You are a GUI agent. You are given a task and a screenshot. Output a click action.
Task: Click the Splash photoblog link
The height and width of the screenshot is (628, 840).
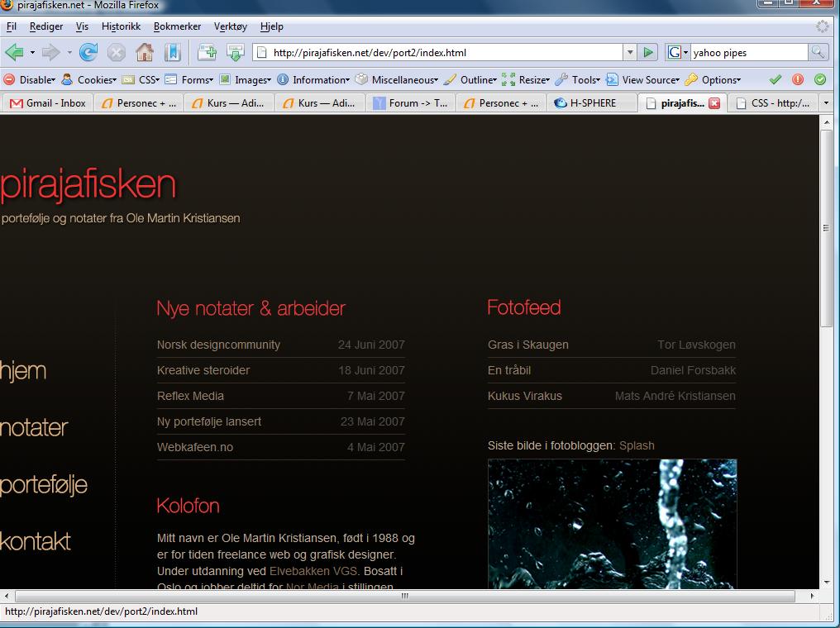637,445
